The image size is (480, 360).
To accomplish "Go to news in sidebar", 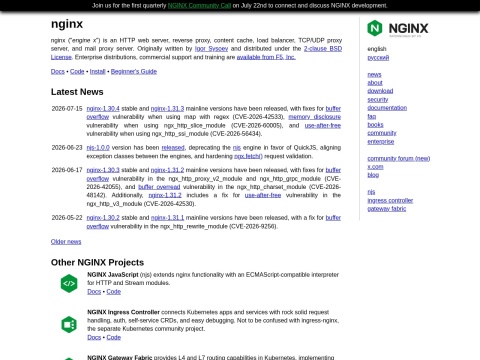I will coord(374,74).
